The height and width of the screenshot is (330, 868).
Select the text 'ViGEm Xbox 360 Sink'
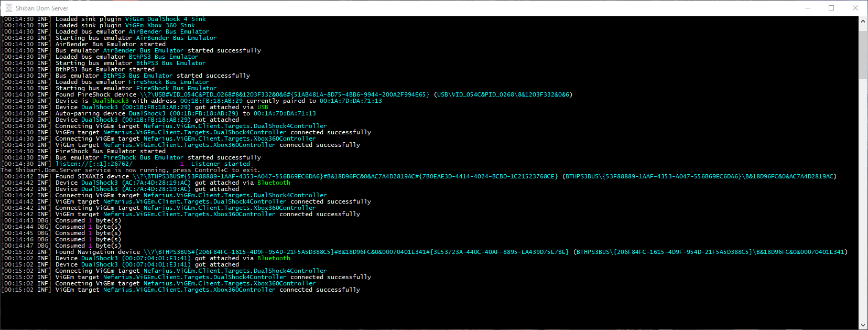160,25
